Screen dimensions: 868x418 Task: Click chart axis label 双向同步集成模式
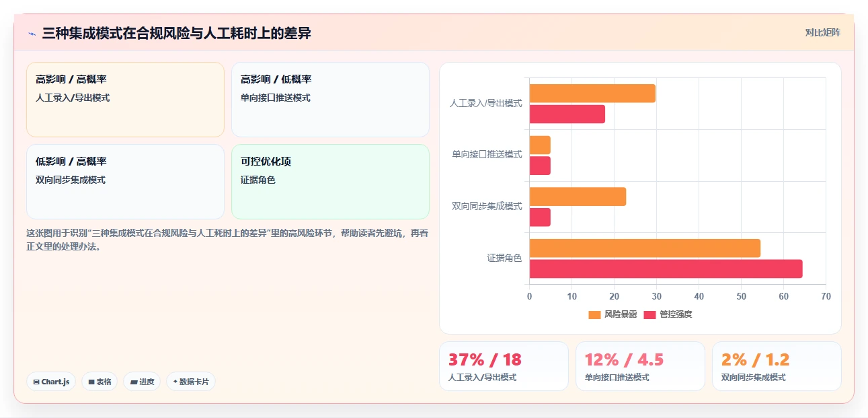487,207
